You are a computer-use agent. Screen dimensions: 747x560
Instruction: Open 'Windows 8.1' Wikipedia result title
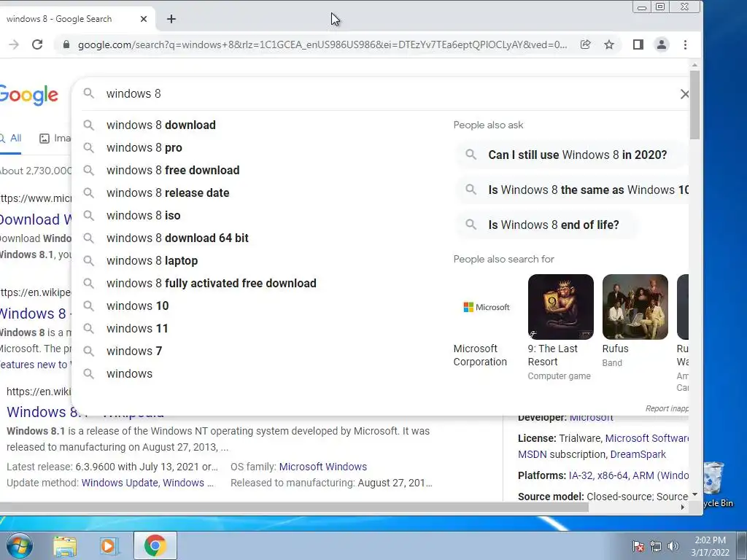pos(85,412)
